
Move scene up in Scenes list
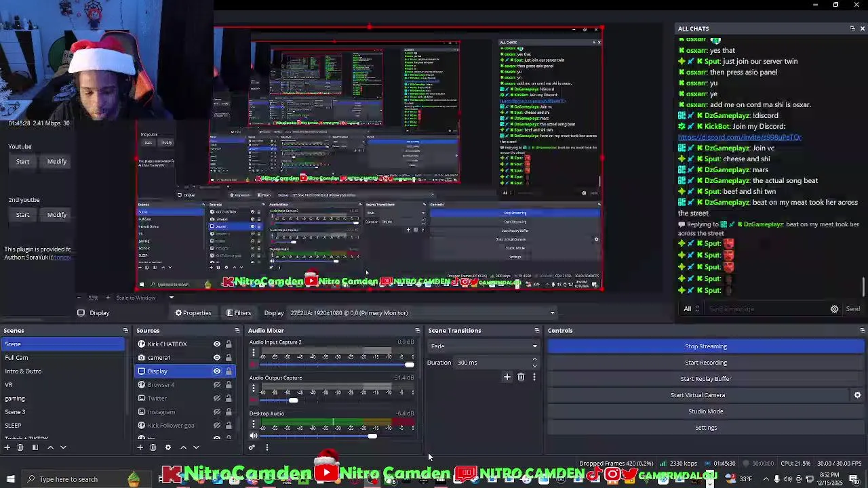50,447
